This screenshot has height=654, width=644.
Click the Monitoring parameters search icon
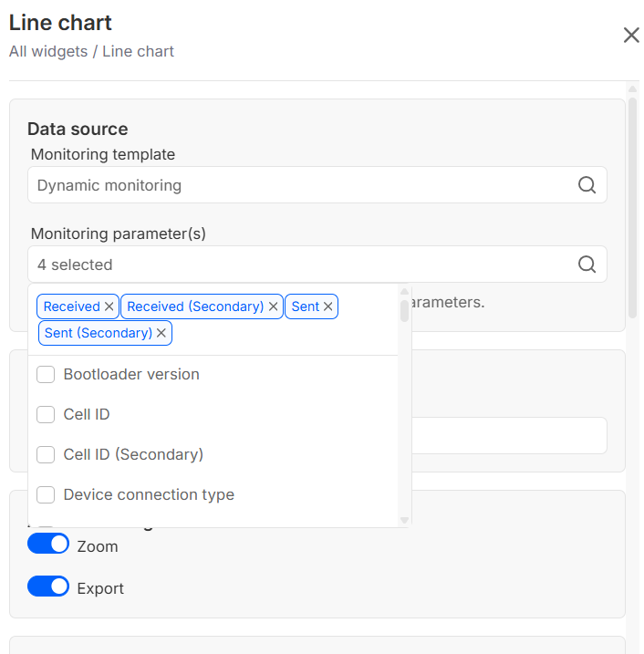coord(587,265)
